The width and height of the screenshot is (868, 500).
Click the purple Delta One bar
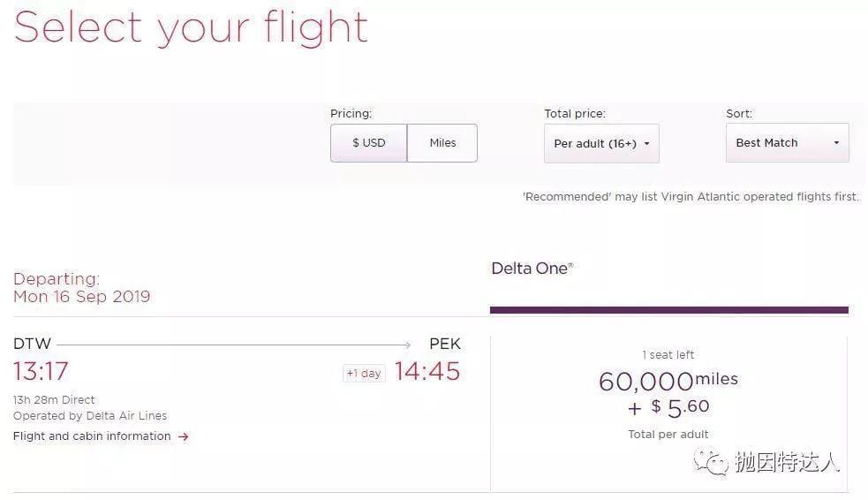(668, 310)
